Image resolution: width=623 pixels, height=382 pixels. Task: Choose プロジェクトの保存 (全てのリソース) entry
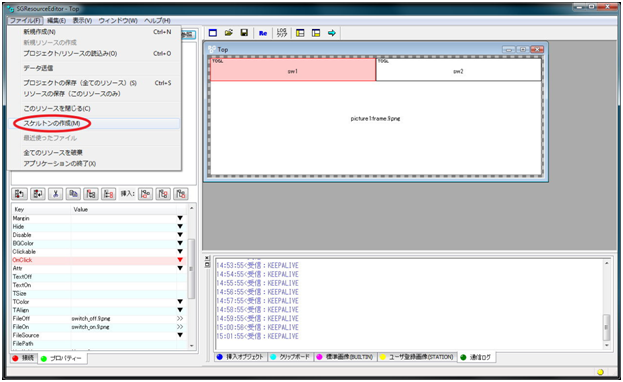click(x=94, y=83)
